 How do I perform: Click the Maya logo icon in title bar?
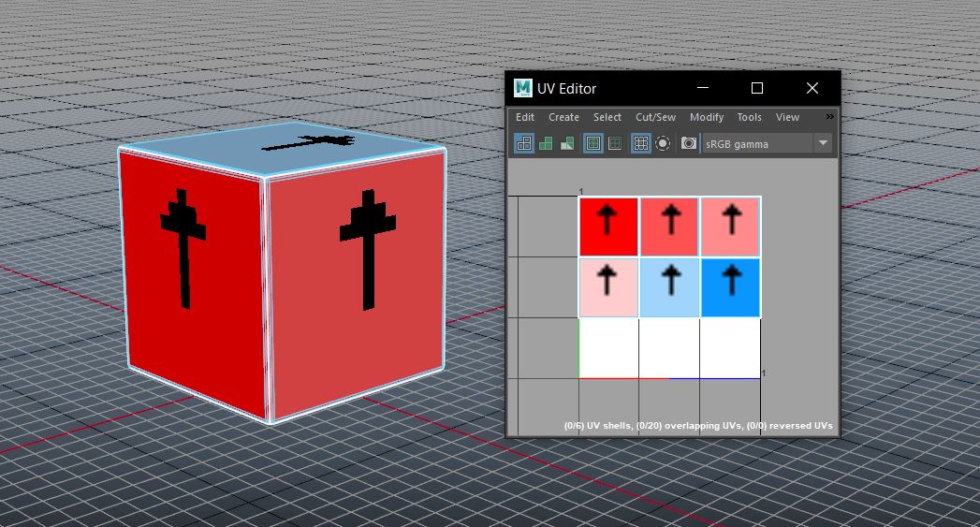tap(522, 88)
